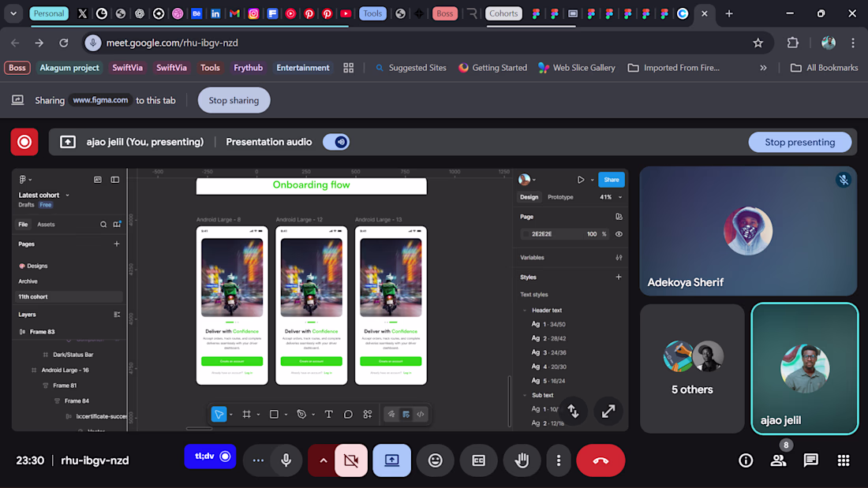The width and height of the screenshot is (868, 488).
Task: Select the Frame tool in Figma toolbar
Action: point(246,414)
